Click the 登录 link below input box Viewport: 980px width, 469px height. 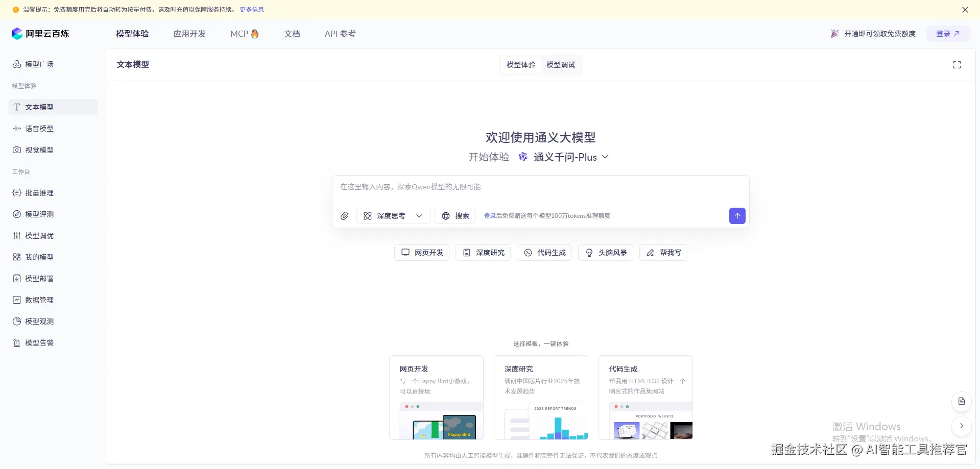490,216
